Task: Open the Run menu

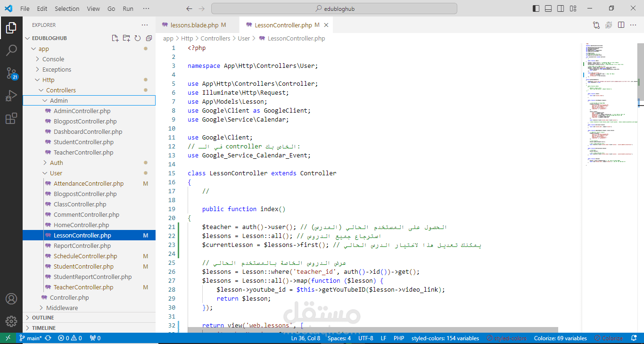Action: (128, 8)
